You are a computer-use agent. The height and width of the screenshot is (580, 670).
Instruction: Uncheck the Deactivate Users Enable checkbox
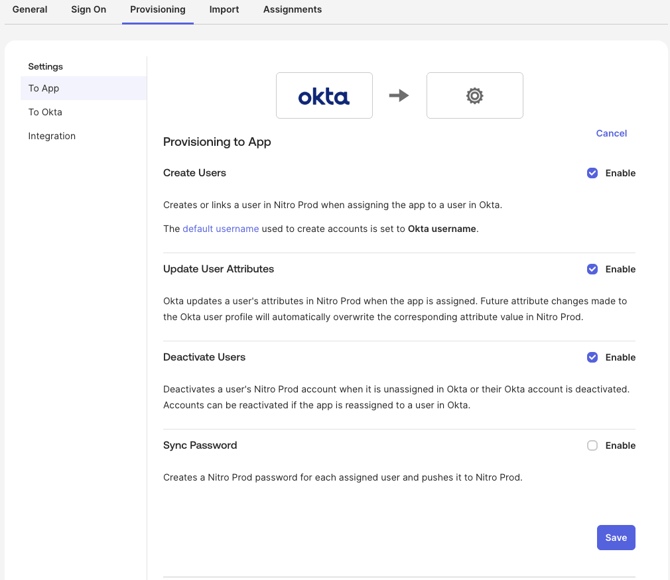tap(592, 357)
